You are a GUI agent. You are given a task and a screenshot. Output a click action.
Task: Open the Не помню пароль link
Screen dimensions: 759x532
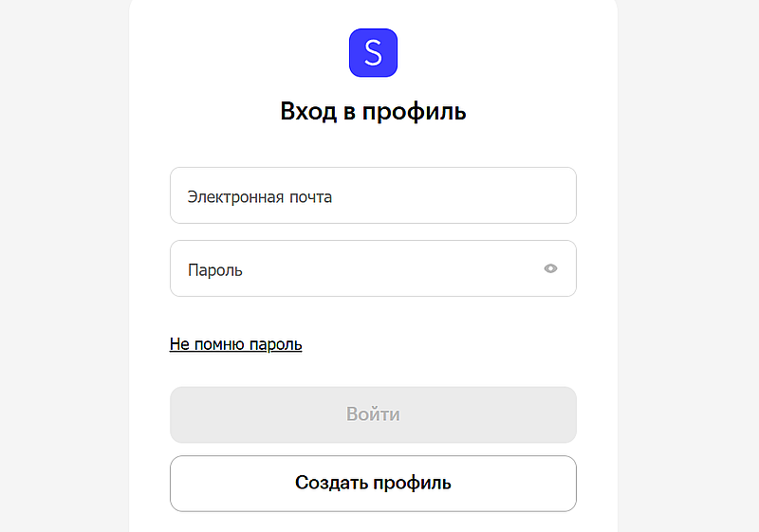tap(235, 344)
